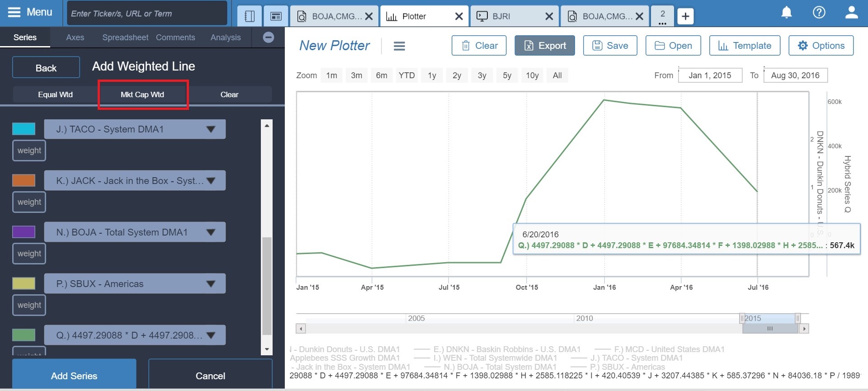868x391 pixels.
Task: Toggle the split-panel layout icon
Action: [250, 16]
